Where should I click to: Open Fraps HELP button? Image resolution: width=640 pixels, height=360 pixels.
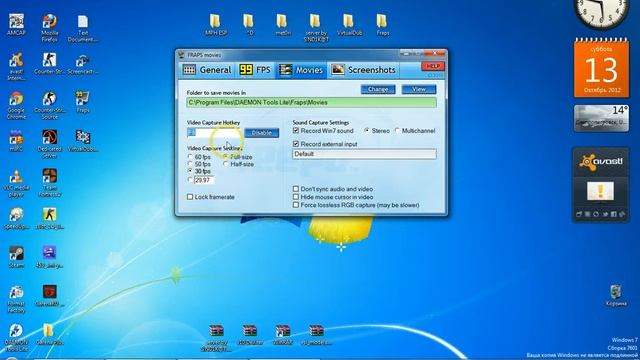(x=433, y=66)
